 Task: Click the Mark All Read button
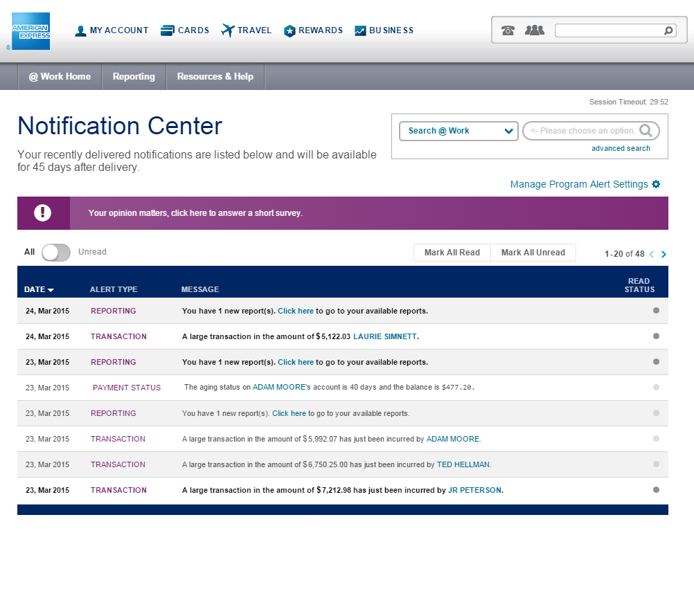click(452, 253)
